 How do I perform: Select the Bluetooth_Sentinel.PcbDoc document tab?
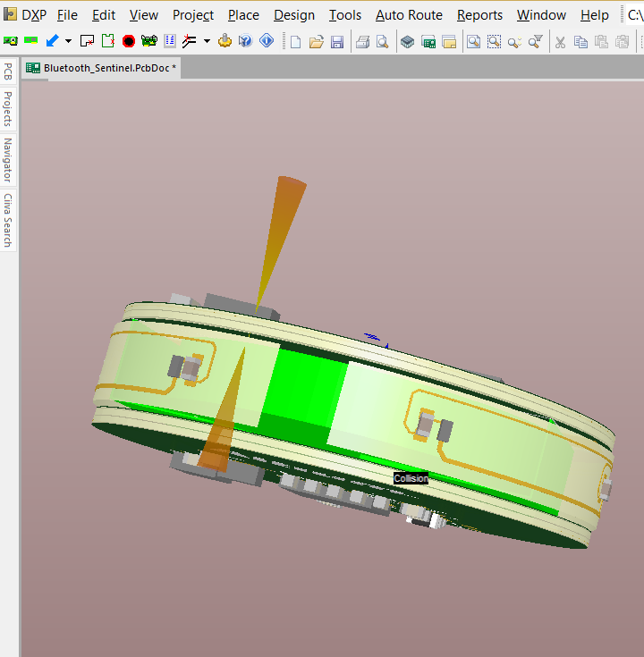point(101,68)
